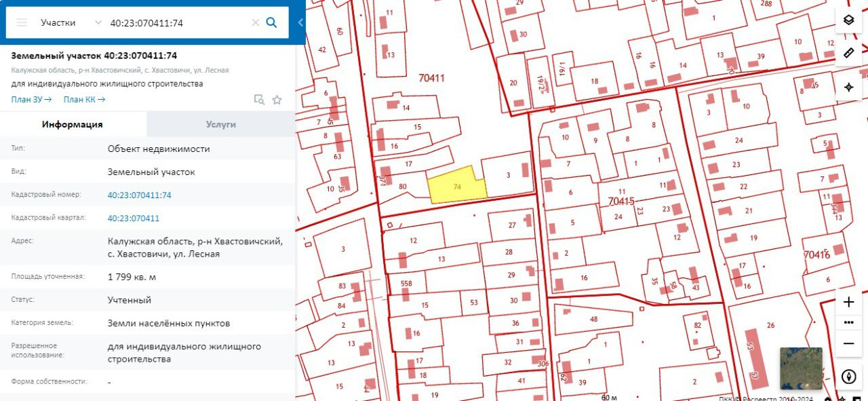This screenshot has height=401, width=868.
Task: Collapse the side panel with the arrow
Action: tap(300, 22)
